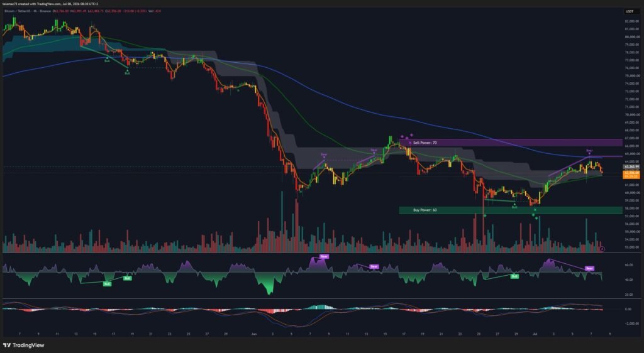Screen dimensions: 644x353
Task: Click the 0.00 MACD axis label
Action: coord(628,309)
